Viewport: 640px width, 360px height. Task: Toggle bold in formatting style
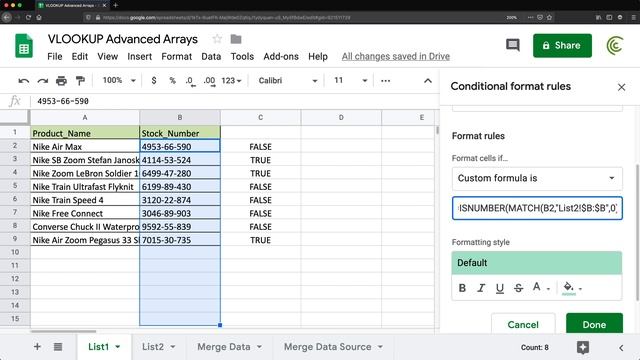(x=462, y=288)
